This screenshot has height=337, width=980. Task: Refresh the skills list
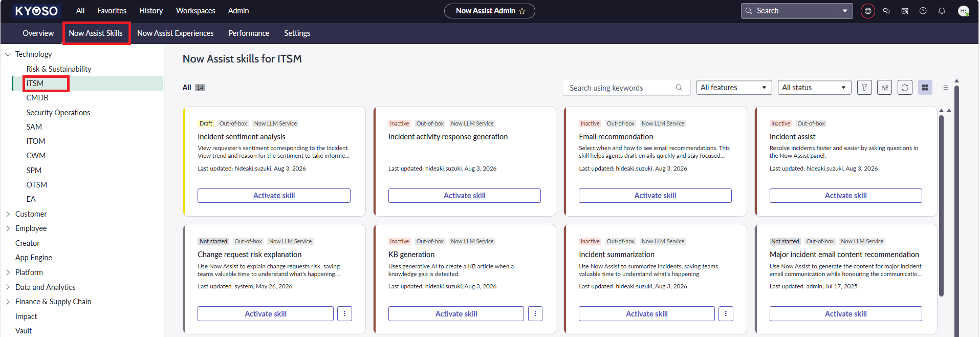905,88
